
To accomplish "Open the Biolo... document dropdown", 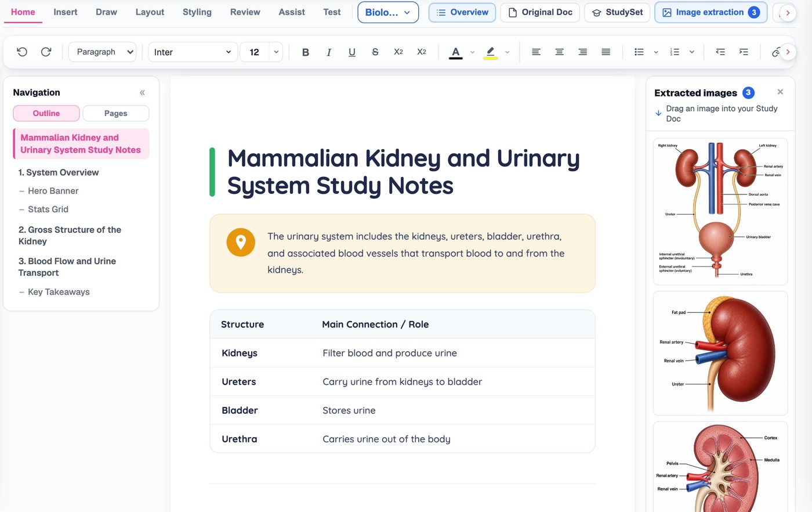I will (388, 12).
